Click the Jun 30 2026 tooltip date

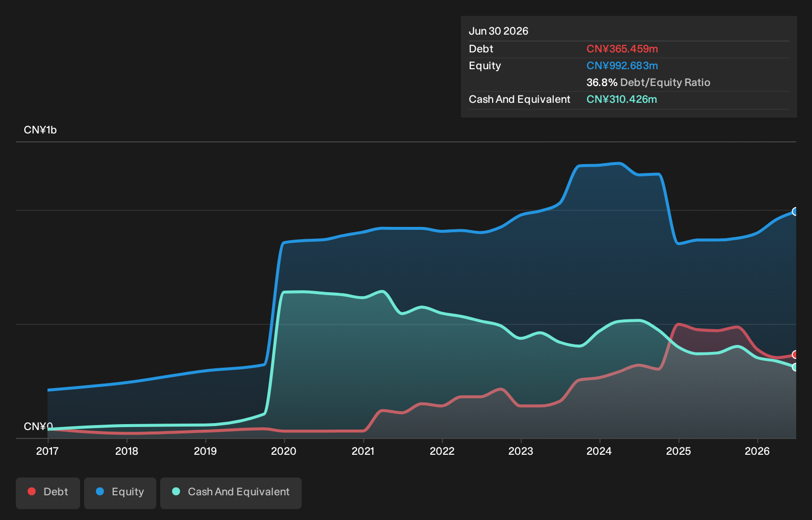[x=498, y=31]
